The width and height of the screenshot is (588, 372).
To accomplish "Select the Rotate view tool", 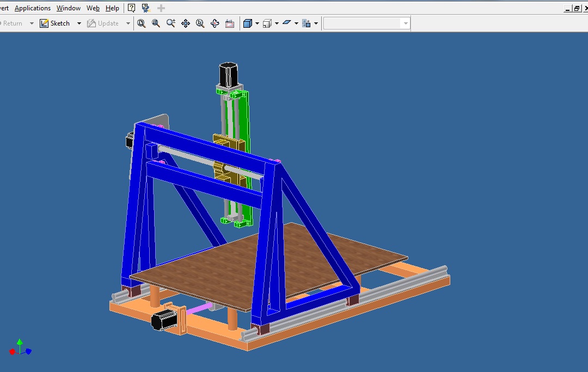I will [x=215, y=23].
